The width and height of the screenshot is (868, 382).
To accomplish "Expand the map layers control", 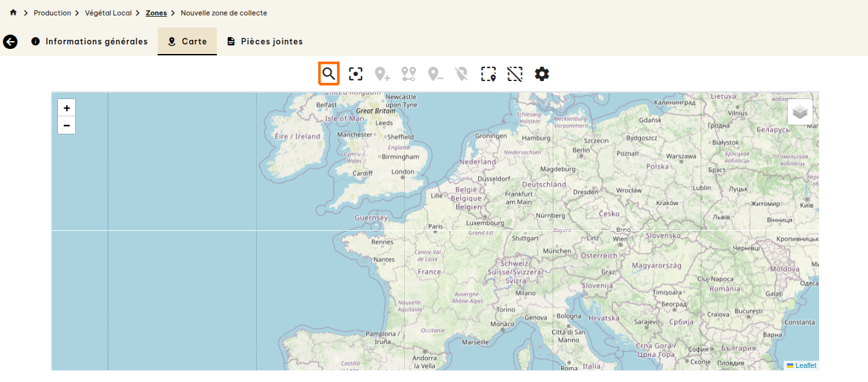I will (x=800, y=112).
